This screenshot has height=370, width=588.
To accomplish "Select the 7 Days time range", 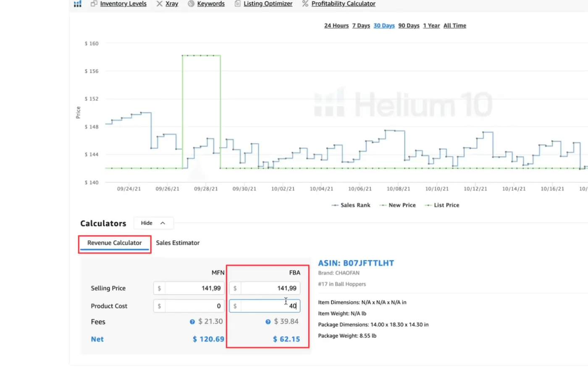I will [x=361, y=26].
